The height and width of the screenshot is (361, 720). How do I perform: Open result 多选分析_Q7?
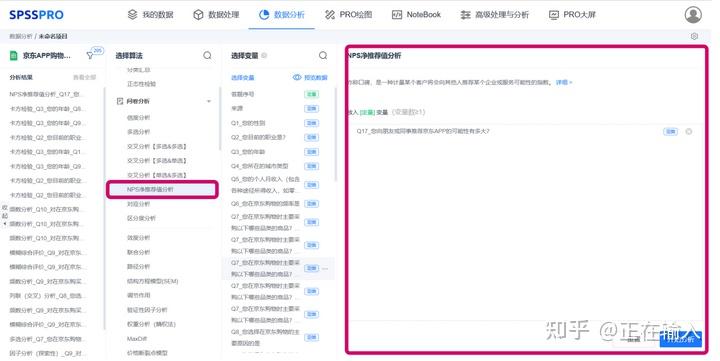(46, 339)
